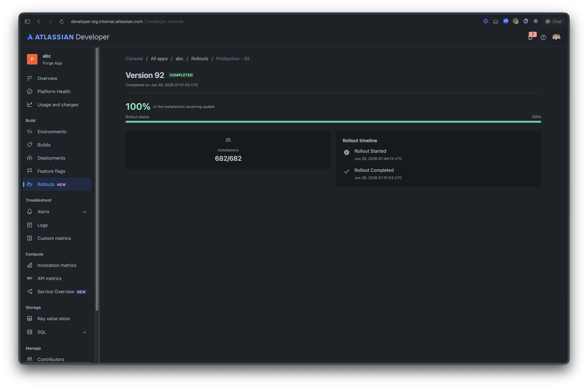Click the COMPLETED status badge
This screenshot has width=588, height=389.
[181, 75]
